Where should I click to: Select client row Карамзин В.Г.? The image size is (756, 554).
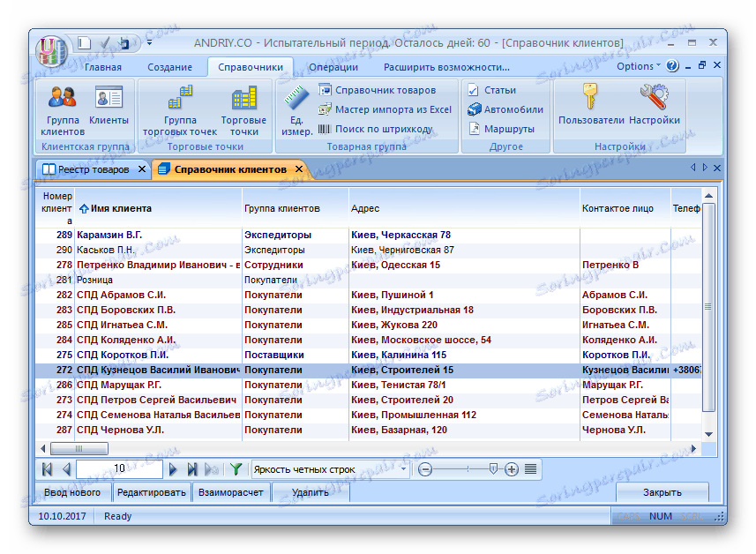coord(369,235)
